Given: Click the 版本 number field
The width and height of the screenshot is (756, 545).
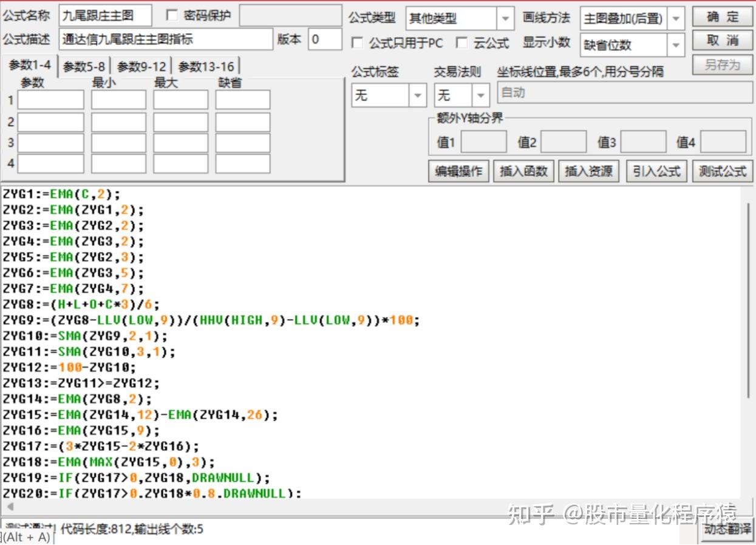Looking at the screenshot, I should pos(325,39).
